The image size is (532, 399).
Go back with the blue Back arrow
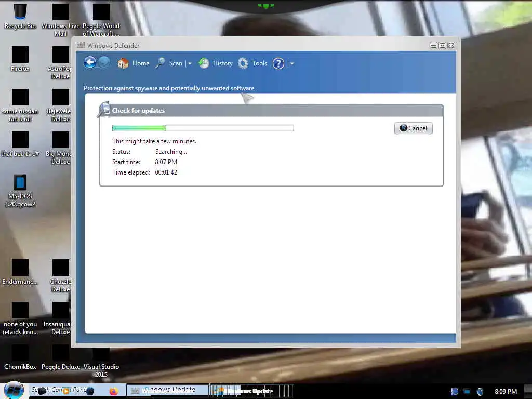90,62
